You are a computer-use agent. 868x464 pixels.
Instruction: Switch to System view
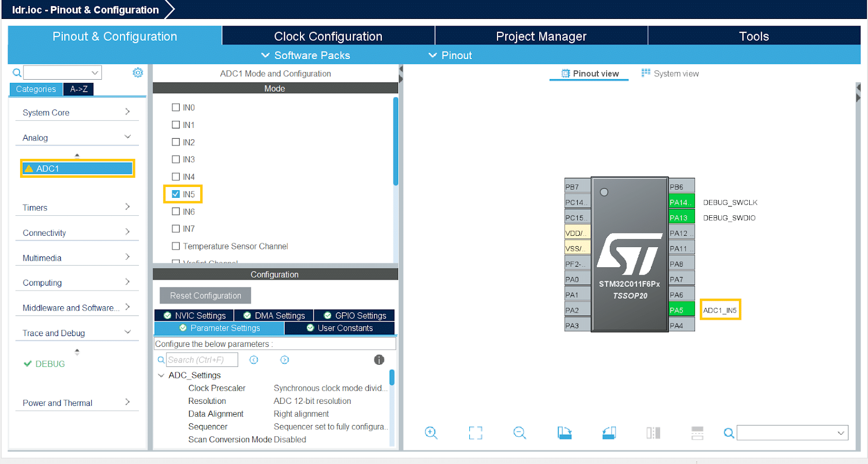[670, 74]
